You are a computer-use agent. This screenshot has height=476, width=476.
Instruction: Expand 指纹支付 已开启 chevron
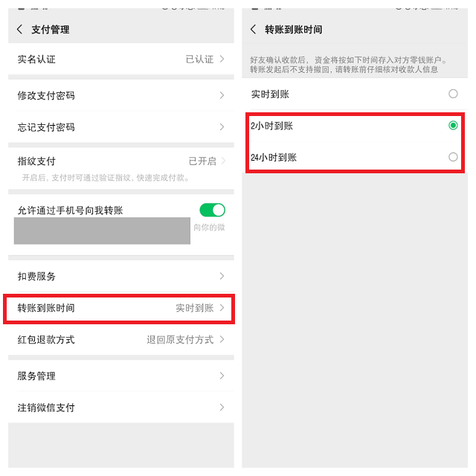[x=223, y=161]
